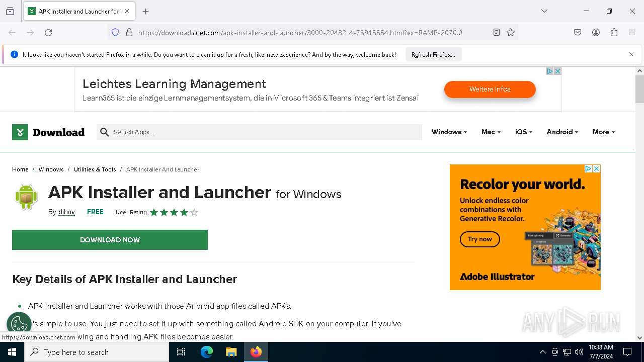
Task: Click the site security padlock icon
Action: click(x=129, y=33)
